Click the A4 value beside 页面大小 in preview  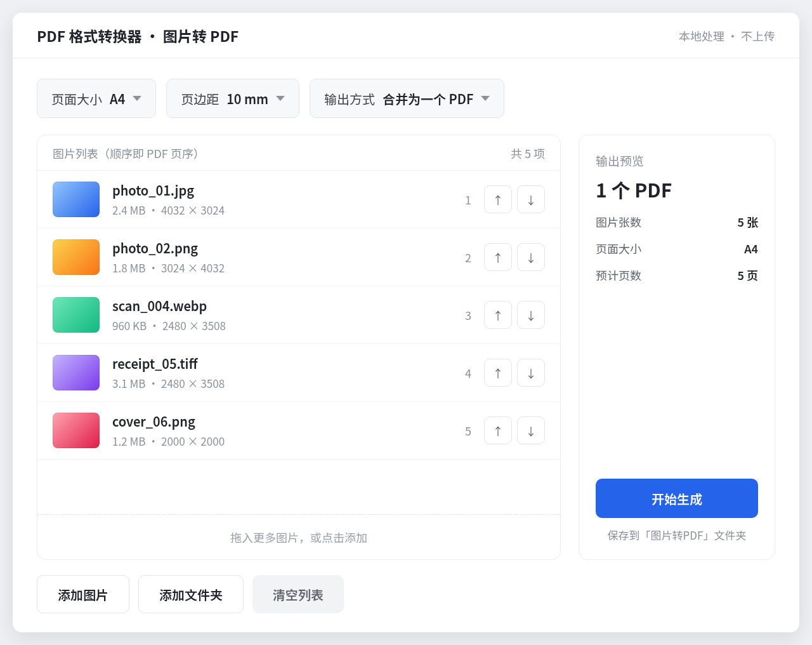pyautogui.click(x=751, y=249)
